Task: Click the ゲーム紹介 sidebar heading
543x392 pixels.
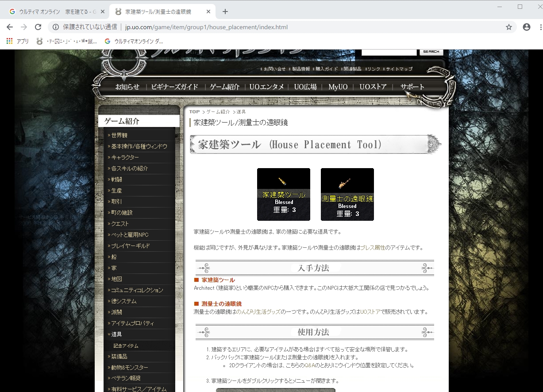Action: 139,121
